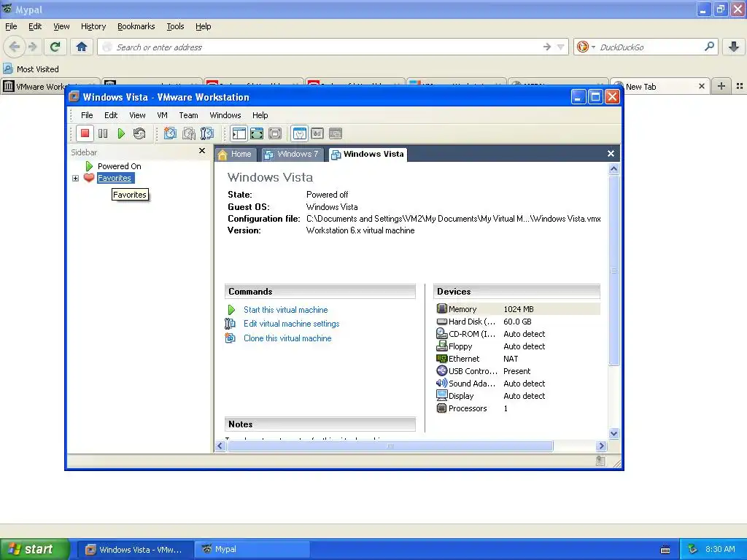The height and width of the screenshot is (560, 747).
Task: Open the VMware Help menu
Action: (x=260, y=115)
